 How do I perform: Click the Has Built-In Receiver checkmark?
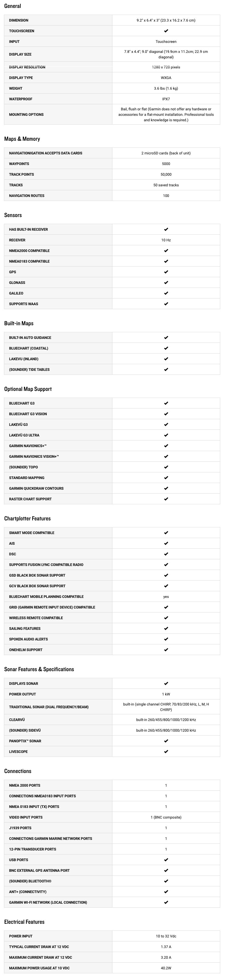pos(166,229)
